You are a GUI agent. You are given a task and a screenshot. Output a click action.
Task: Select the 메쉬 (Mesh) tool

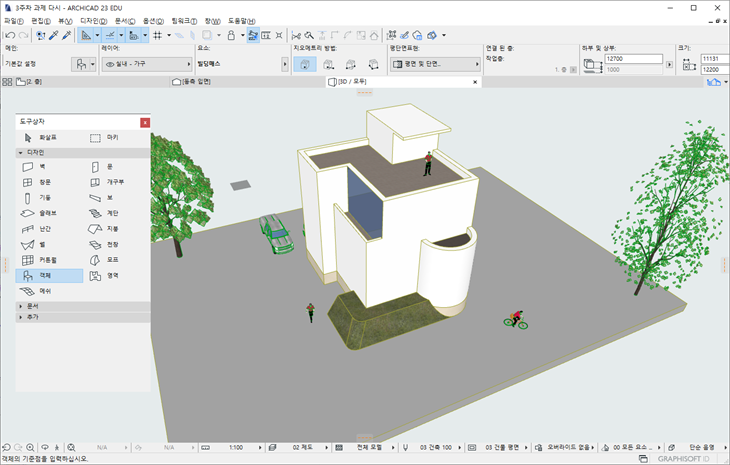[40, 291]
